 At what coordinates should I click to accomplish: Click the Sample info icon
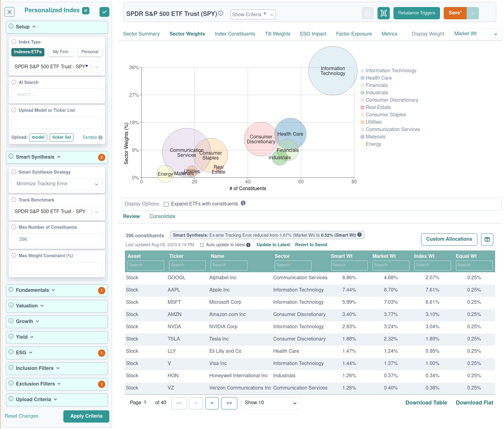(100, 137)
